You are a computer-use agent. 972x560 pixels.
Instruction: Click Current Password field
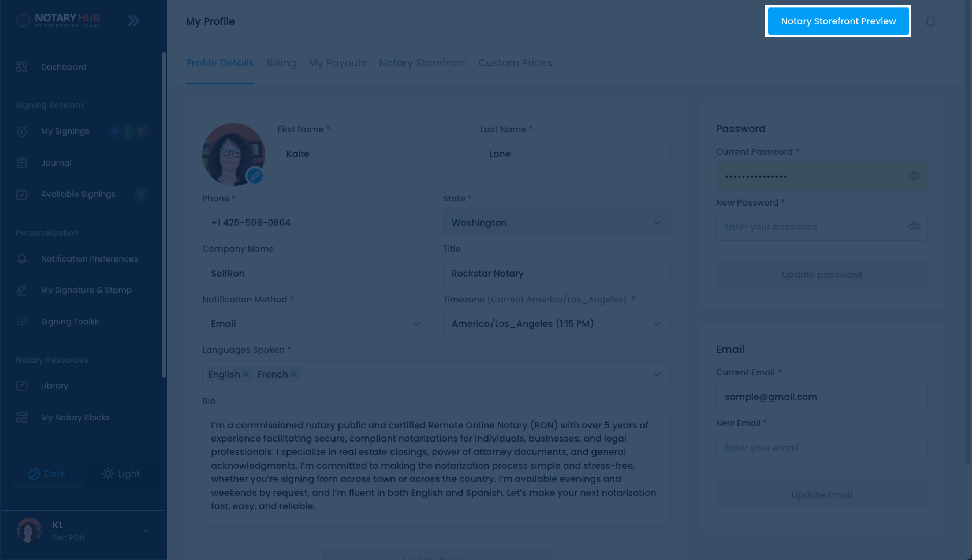click(x=822, y=176)
